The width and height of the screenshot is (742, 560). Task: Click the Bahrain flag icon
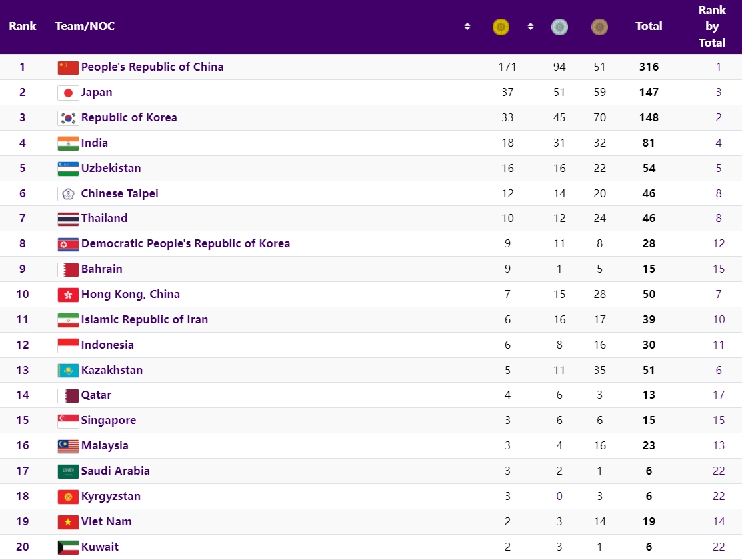click(68, 270)
